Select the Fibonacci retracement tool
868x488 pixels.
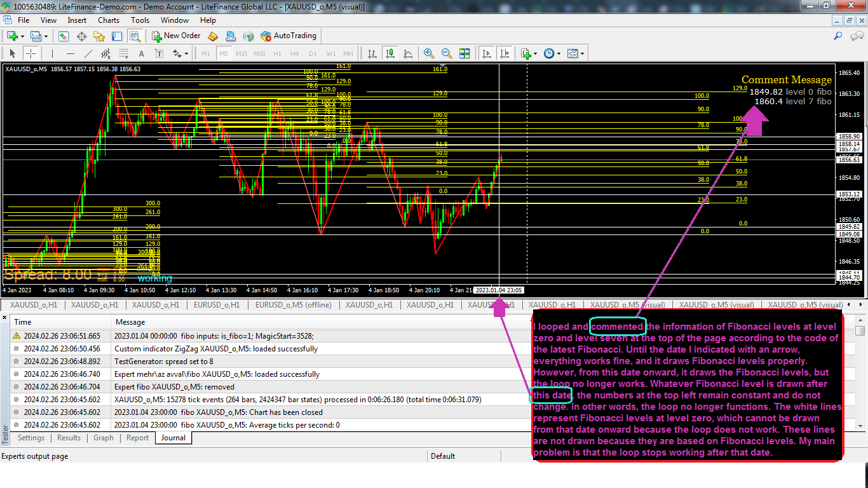coord(123,53)
